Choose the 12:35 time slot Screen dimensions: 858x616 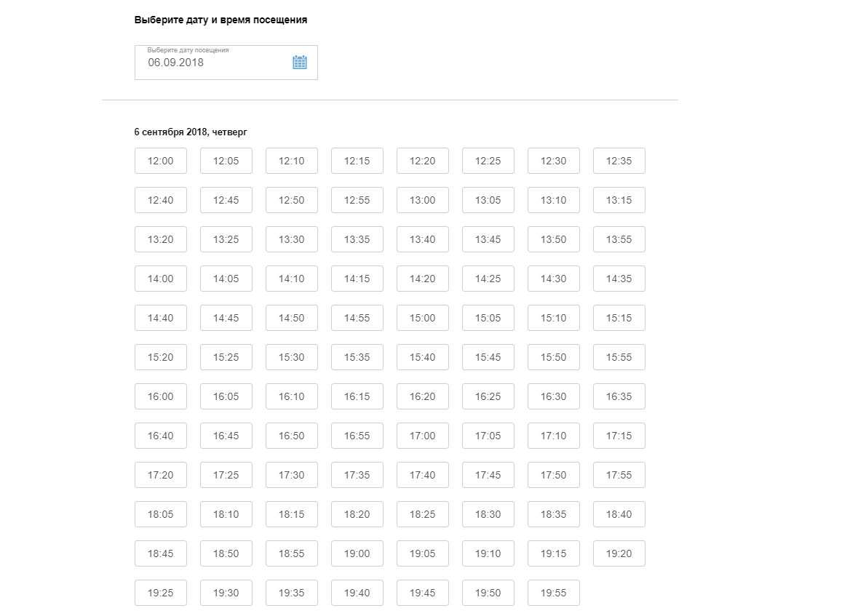point(619,161)
